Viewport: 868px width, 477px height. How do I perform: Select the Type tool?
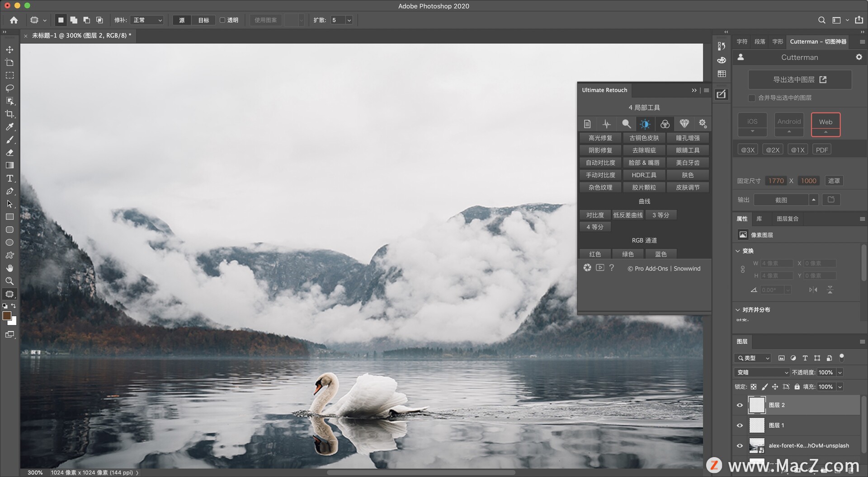(x=9, y=178)
